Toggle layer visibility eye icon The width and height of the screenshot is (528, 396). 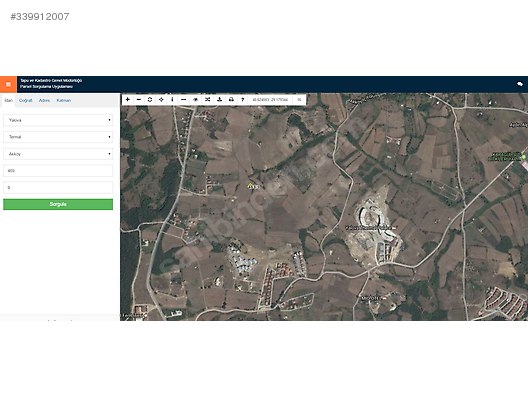click(195, 99)
